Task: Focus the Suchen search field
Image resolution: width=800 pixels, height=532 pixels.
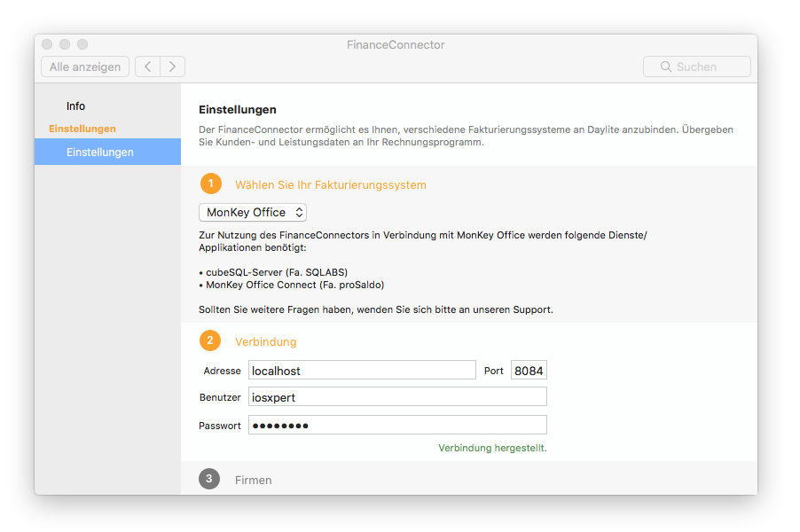Action: 697,66
